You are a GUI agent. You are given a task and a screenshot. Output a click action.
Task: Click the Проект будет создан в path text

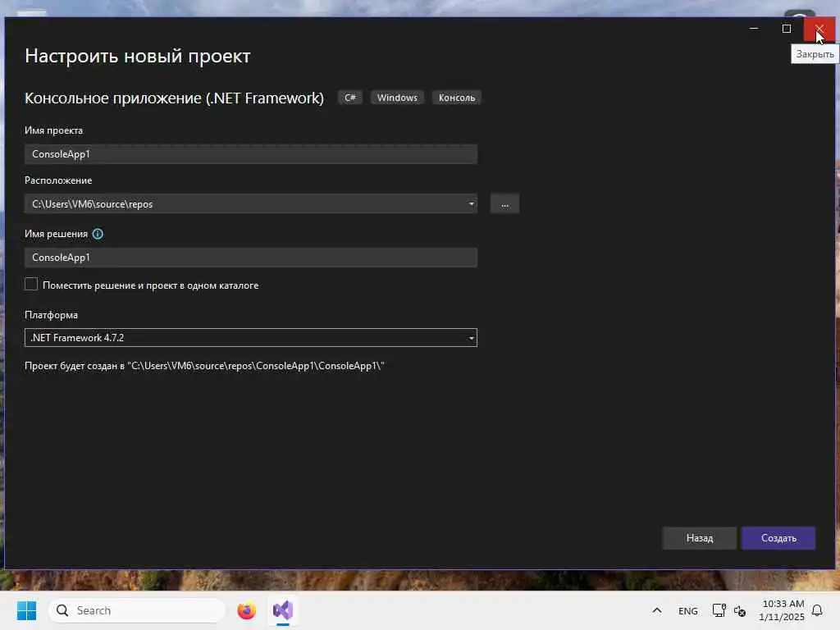tap(204, 366)
